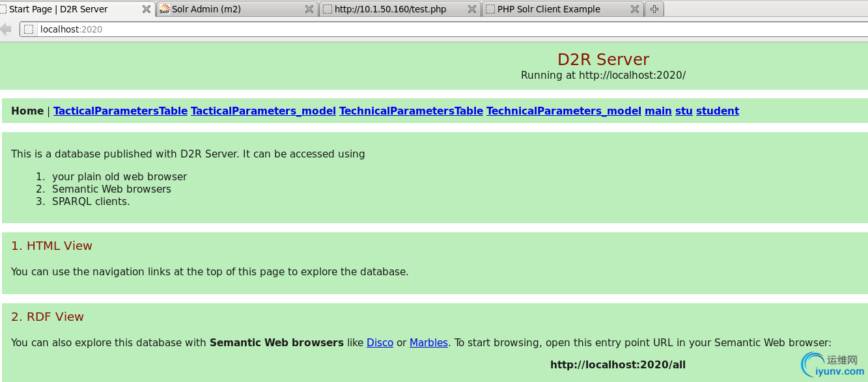Follow the Marbles browser link
This screenshot has height=382, width=868.
[428, 342]
